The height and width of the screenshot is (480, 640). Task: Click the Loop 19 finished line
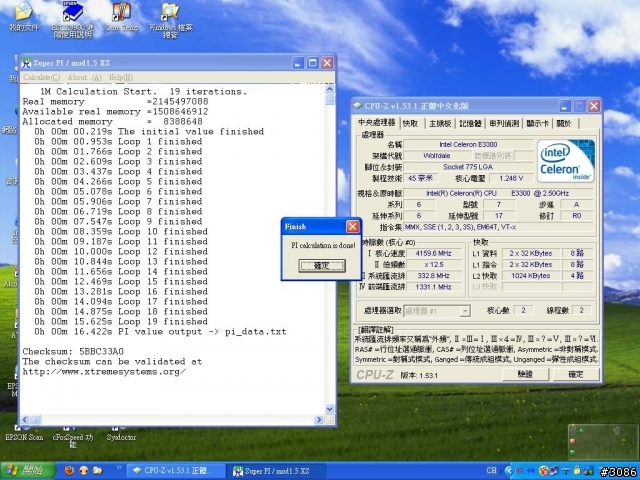pyautogui.click(x=121, y=322)
